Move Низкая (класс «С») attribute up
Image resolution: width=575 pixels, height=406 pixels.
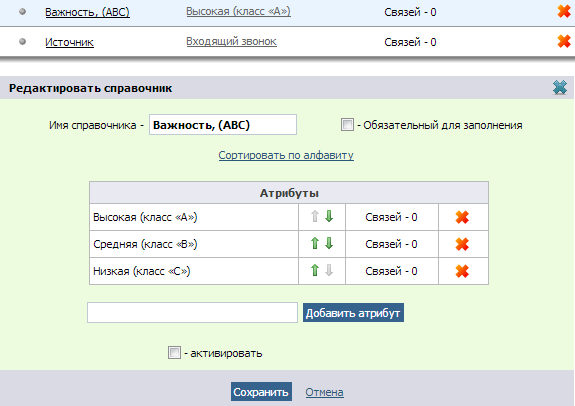pos(315,270)
